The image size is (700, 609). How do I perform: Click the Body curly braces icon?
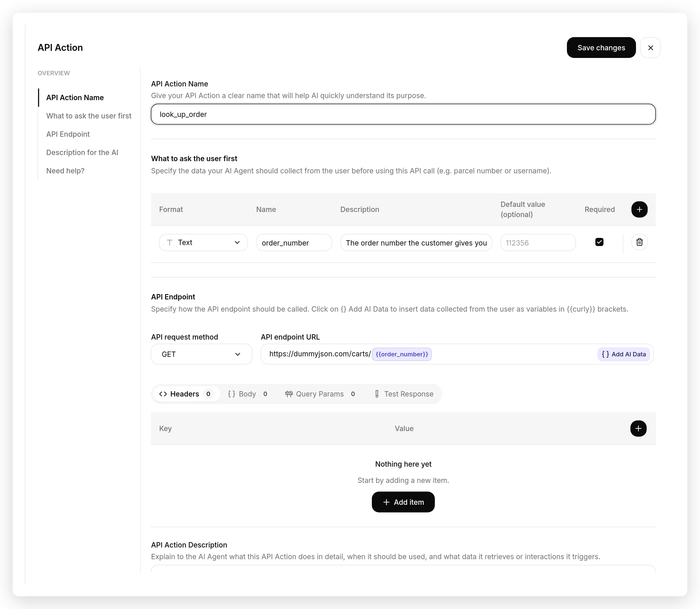click(x=231, y=394)
